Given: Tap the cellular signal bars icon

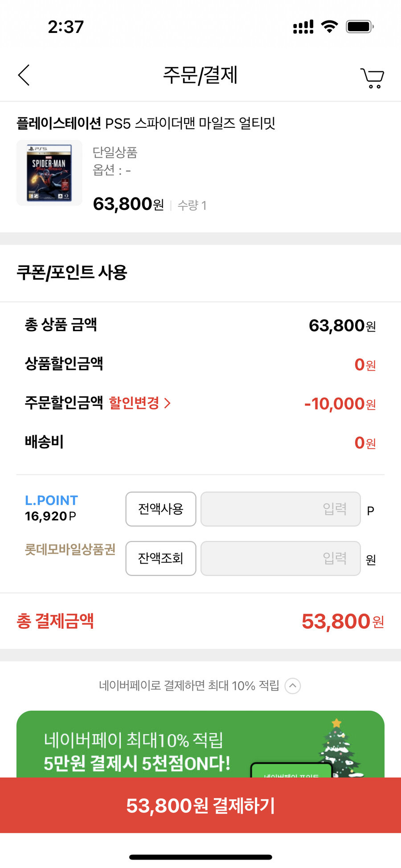Looking at the screenshot, I should pyautogui.click(x=303, y=27).
